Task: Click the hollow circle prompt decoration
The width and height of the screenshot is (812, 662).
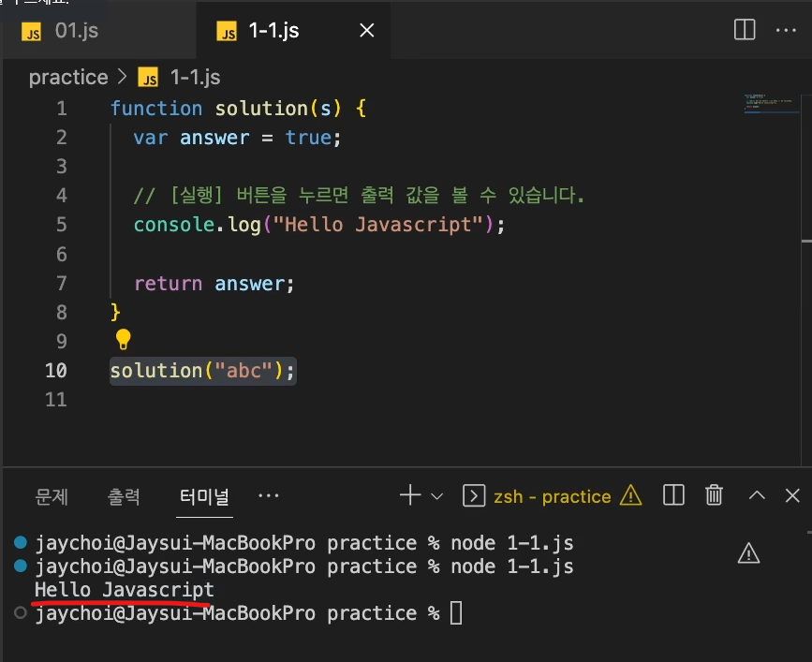Action: (x=21, y=612)
